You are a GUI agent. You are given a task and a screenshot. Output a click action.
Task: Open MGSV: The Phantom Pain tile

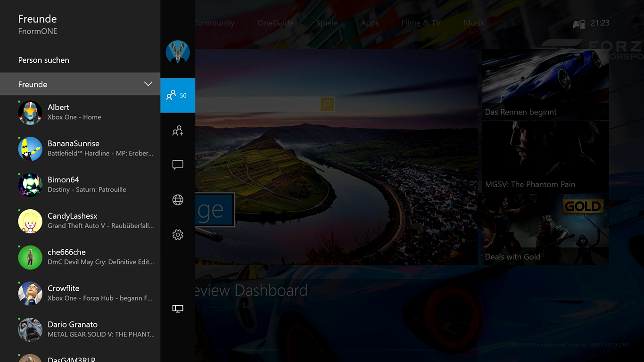click(545, 157)
